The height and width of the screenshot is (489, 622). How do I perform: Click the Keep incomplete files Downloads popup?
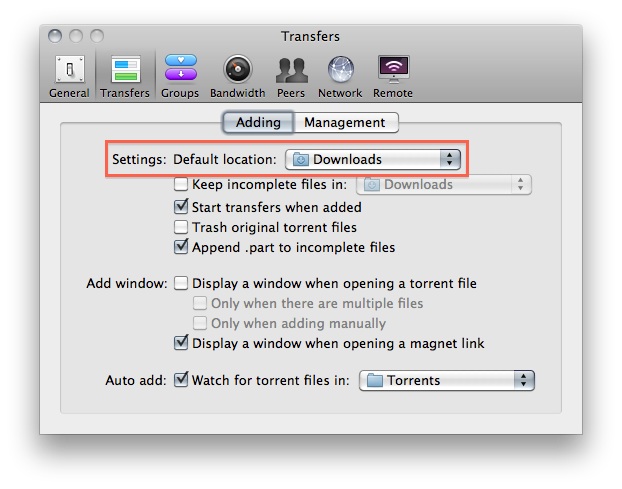444,184
